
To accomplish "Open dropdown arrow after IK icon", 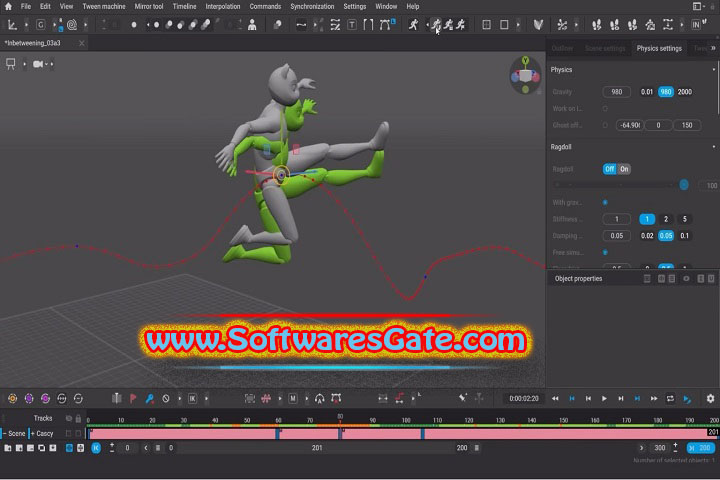I will [206, 398].
